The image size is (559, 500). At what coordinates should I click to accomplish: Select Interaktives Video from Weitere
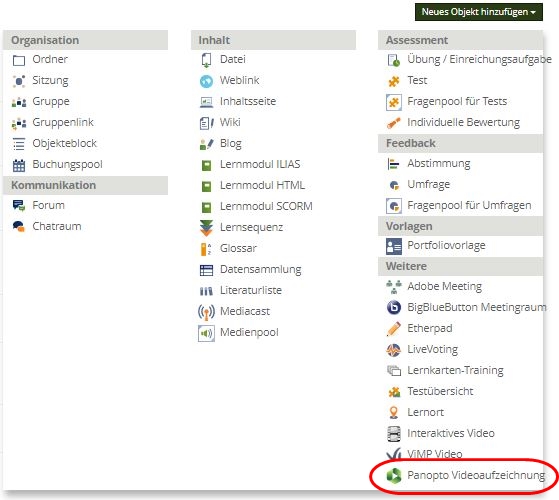pyautogui.click(x=451, y=433)
